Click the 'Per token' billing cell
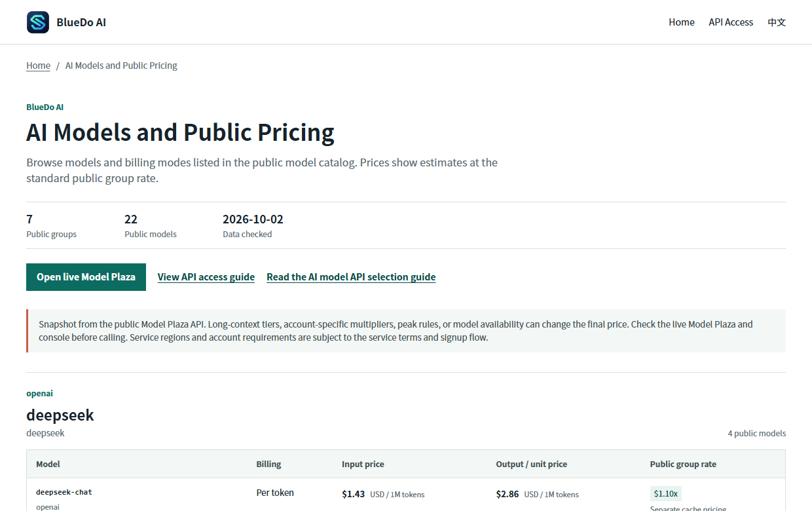The height and width of the screenshot is (511, 812). 275,493
